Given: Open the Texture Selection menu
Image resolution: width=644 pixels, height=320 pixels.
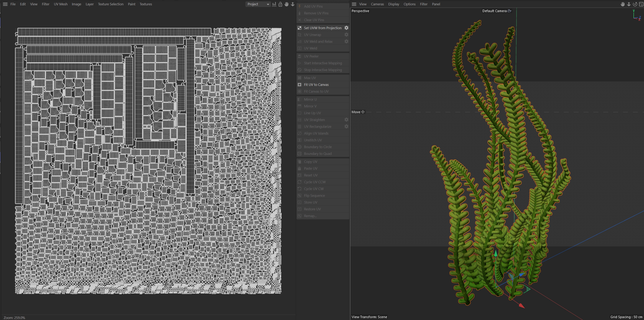Looking at the screenshot, I should pos(110,4).
